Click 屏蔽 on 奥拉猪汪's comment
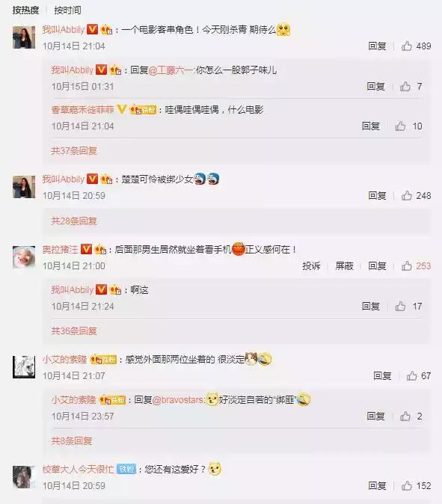The width and height of the screenshot is (442, 504). 345,265
